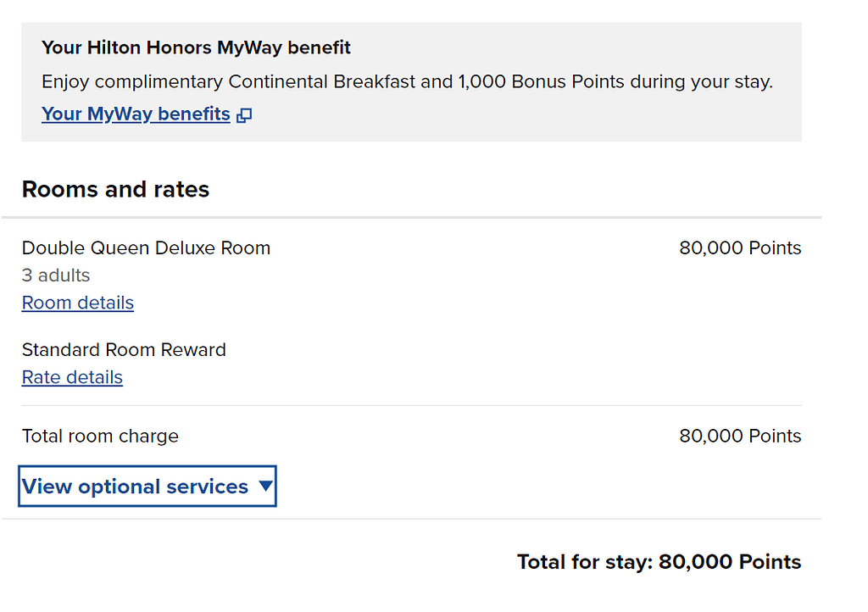The width and height of the screenshot is (868, 612).
Task: Click the Total room charge label
Action: (100, 437)
